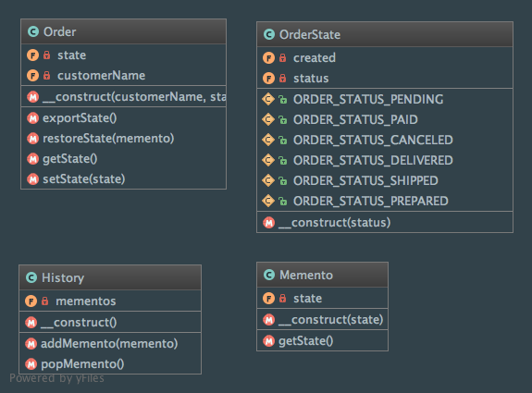The height and width of the screenshot is (393, 532).
Task: Click the method icon of addMemento(memento)
Action: [31, 343]
